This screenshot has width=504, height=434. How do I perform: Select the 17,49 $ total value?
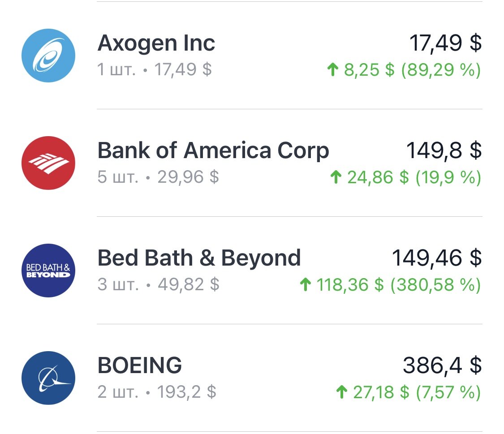(x=445, y=43)
